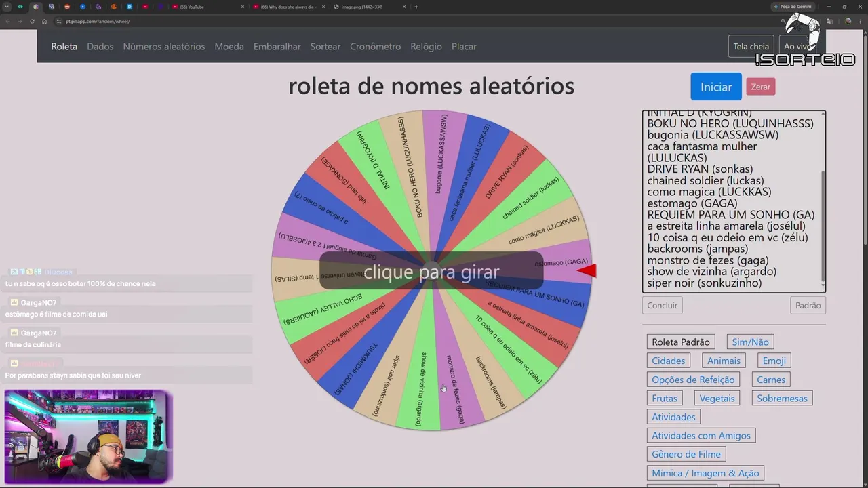
Task: Open Embaralhar in the navbar
Action: (277, 47)
